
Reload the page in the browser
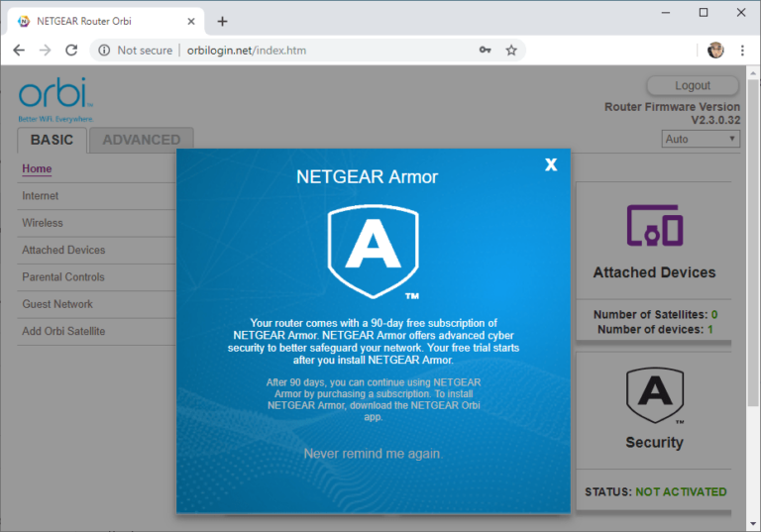[71, 51]
